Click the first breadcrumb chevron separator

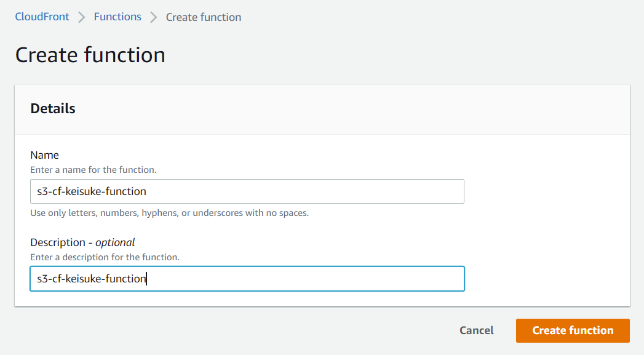[x=81, y=17]
